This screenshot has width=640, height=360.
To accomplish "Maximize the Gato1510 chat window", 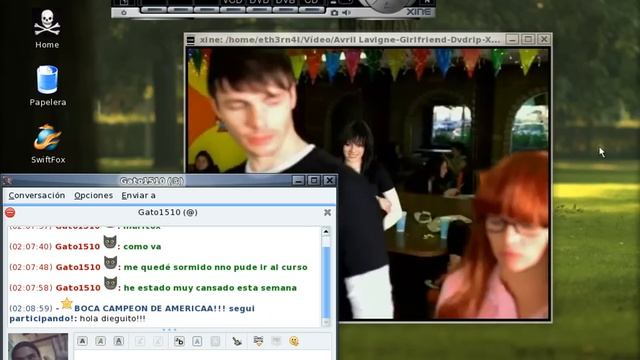I will pos(314,180).
